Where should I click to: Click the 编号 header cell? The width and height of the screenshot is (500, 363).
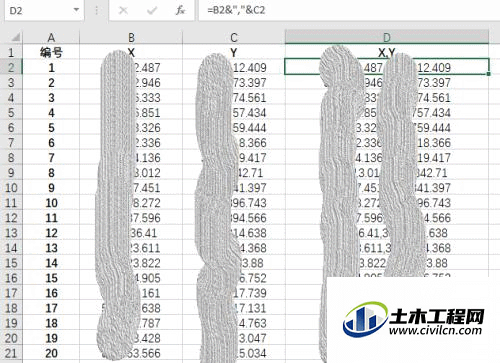(x=51, y=52)
